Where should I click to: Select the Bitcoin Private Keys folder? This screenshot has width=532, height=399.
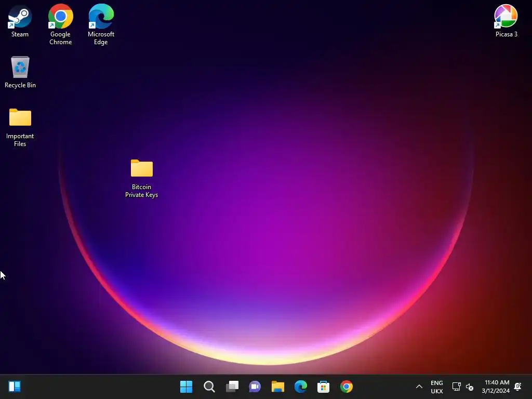[x=141, y=178]
